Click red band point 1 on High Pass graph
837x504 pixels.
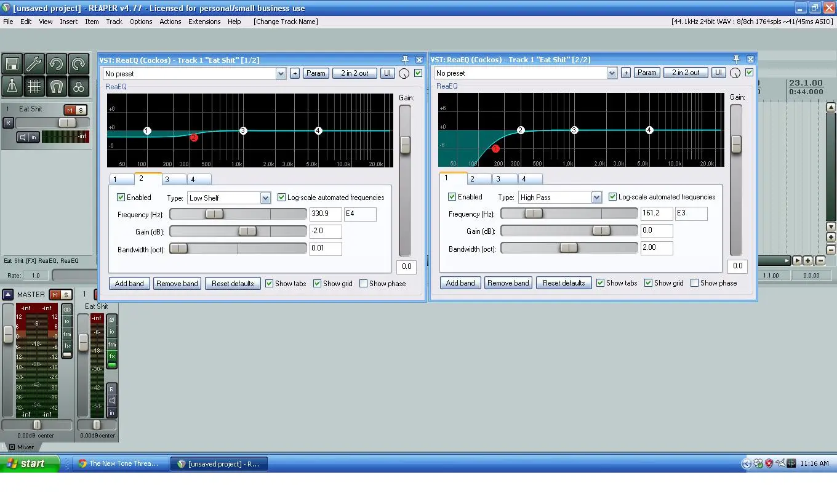pyautogui.click(x=495, y=148)
